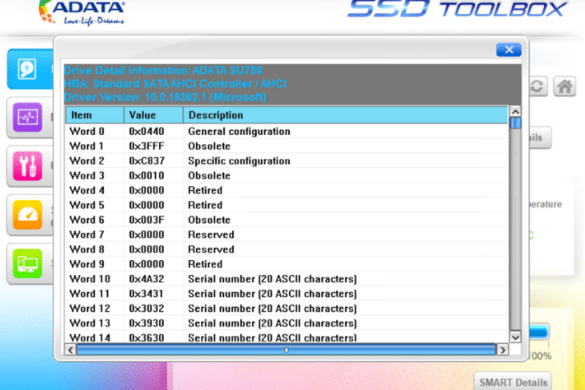Click the refresh icon behind the dialog
585x390 pixels.
point(538,87)
